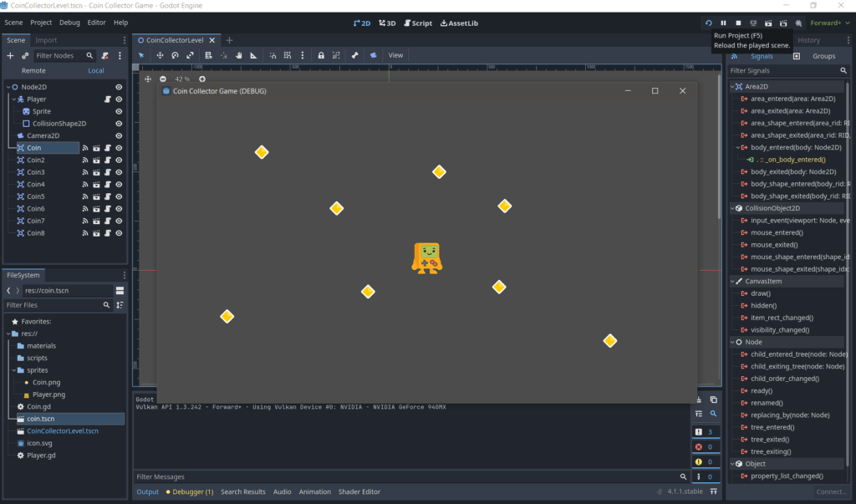856x504 pixels.
Task: Click the Stop running project button
Action: [738, 23]
